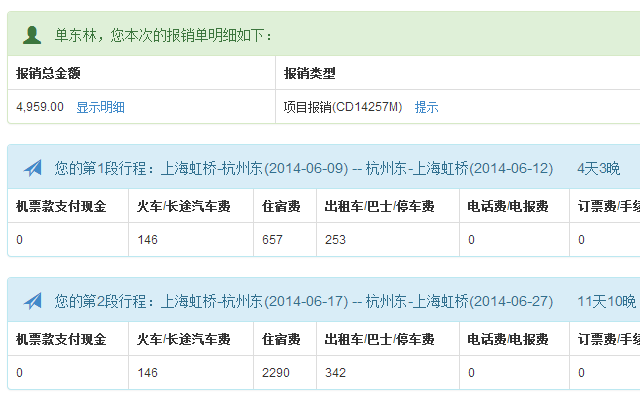This screenshot has height=400, width=640.
Task: Open the 显示明细 link beside the total amount
Action: tap(100, 107)
